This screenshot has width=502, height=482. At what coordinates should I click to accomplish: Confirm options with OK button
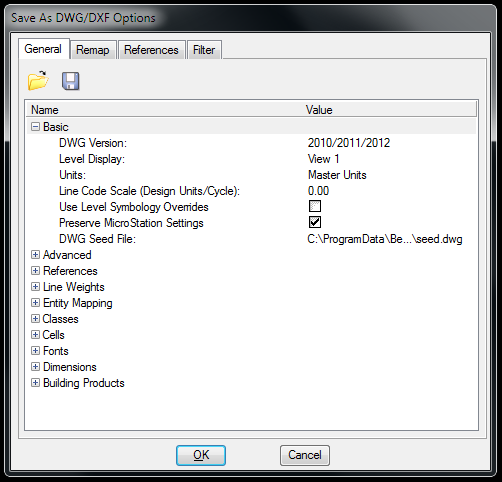[201, 455]
